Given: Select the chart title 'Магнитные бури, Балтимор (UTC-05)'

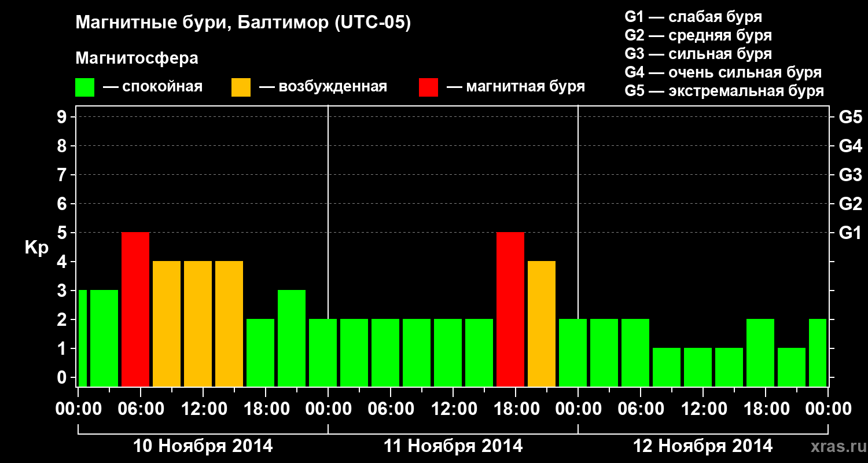Looking at the screenshot, I should [x=243, y=23].
